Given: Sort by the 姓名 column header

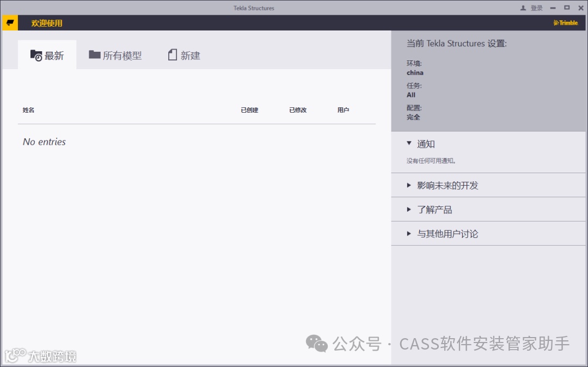Looking at the screenshot, I should click(x=28, y=110).
